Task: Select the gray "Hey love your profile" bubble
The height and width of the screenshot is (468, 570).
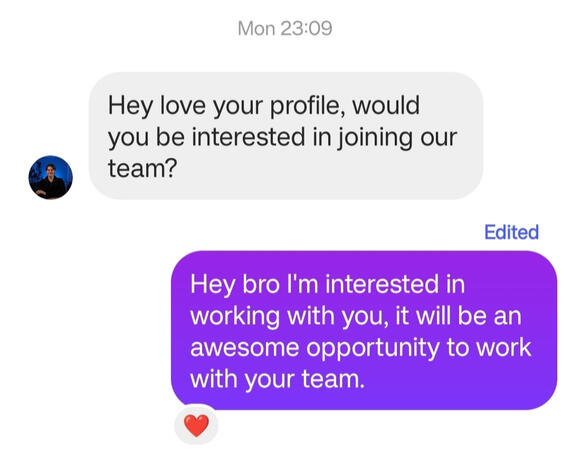Action: pos(286,136)
